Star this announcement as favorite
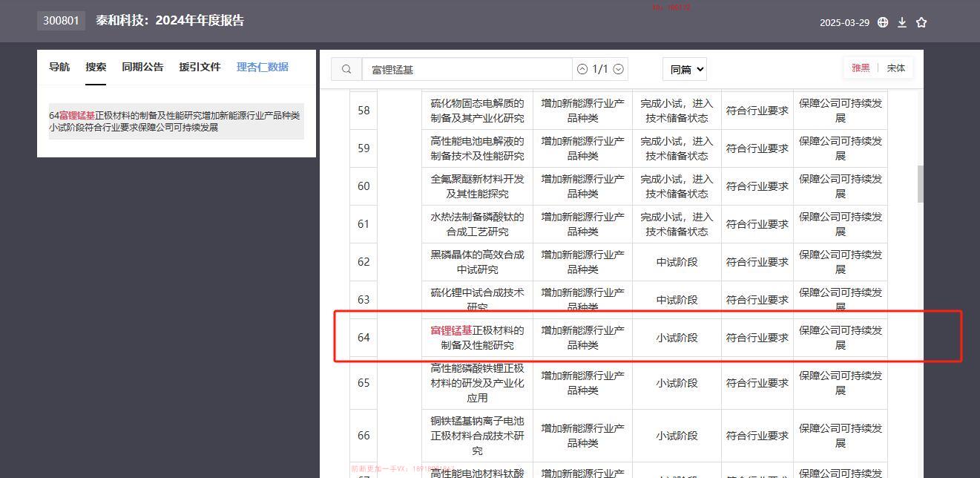The image size is (980, 478). pos(921,22)
